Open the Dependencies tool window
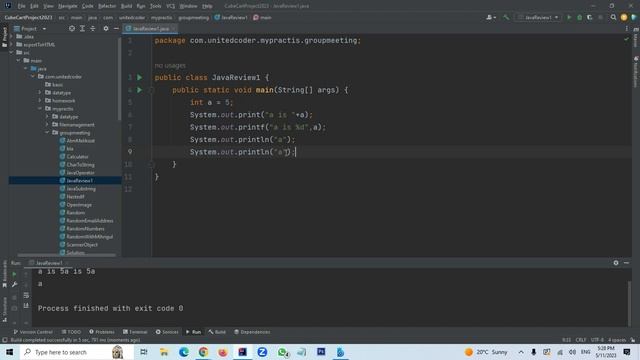 (252, 332)
